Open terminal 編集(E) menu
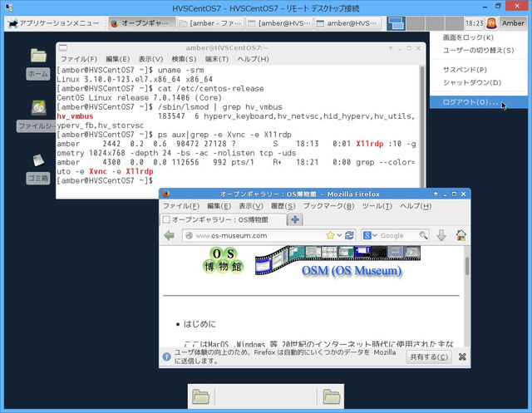The width and height of the screenshot is (532, 413). click(x=117, y=59)
